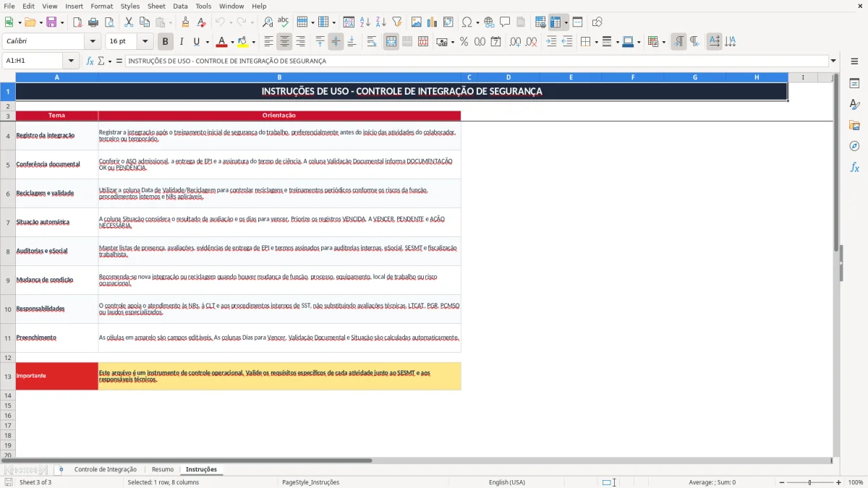
Task: Click the 100% zoom level
Action: click(x=856, y=482)
